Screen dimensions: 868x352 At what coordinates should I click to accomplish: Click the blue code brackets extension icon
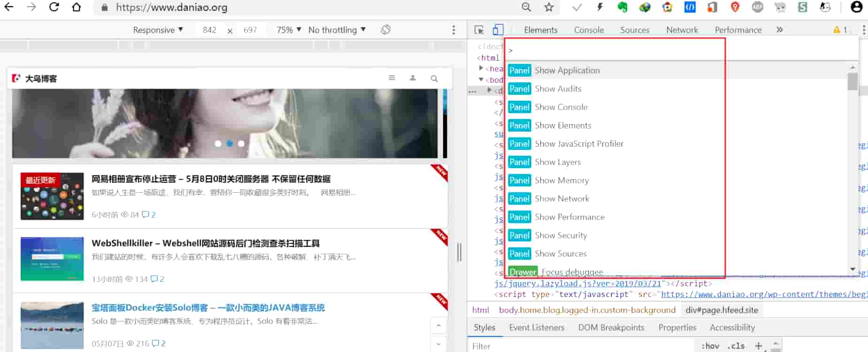690,7
